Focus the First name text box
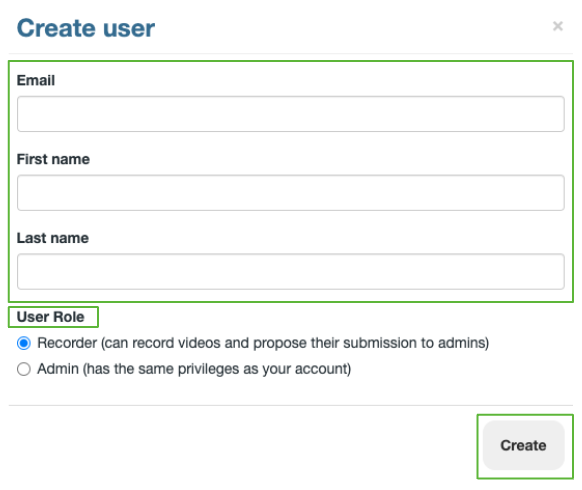Image resolution: width=582 pixels, height=490 pixels. 291,193
